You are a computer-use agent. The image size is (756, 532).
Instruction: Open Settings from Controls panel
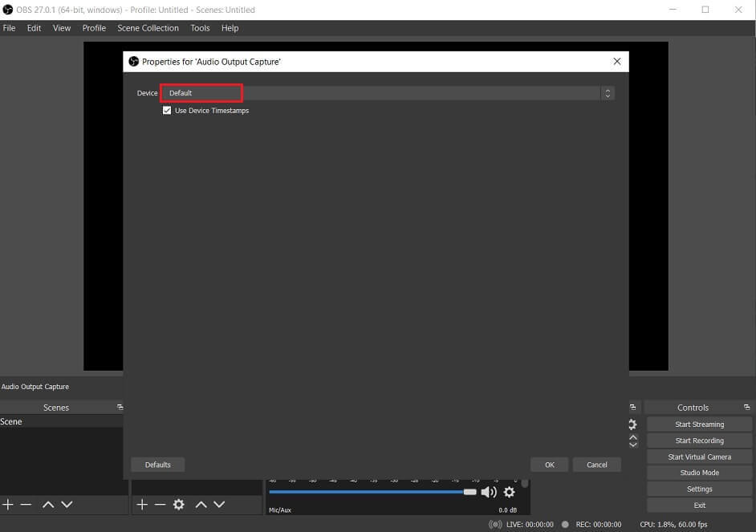tap(699, 489)
